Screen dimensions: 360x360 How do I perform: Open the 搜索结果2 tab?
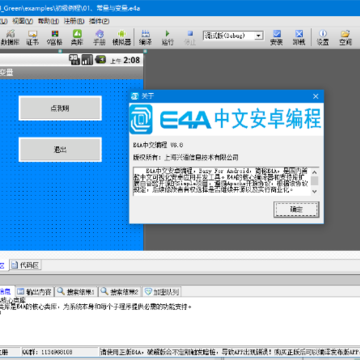120,292
